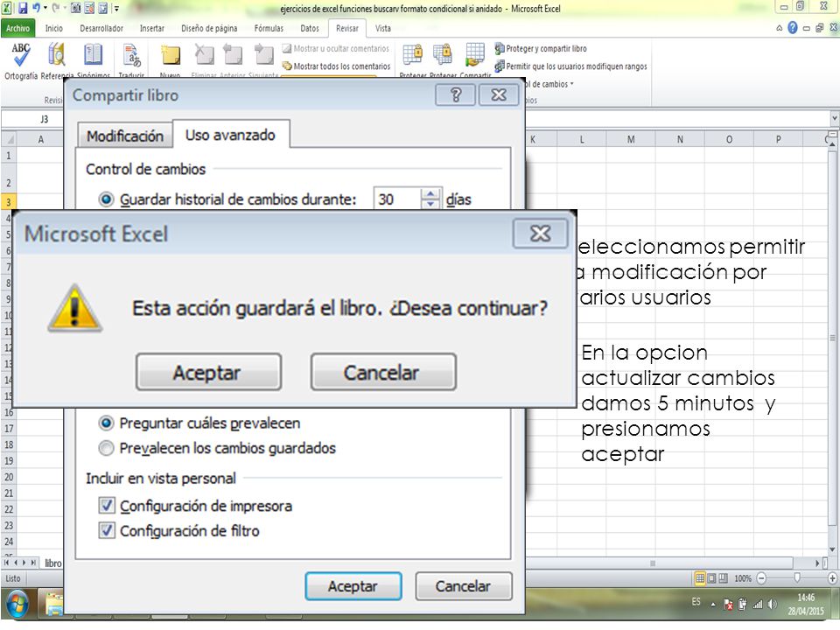Click the Save icon in quick access toolbar
This screenshot has height=630, width=840.
pyautogui.click(x=23, y=8)
